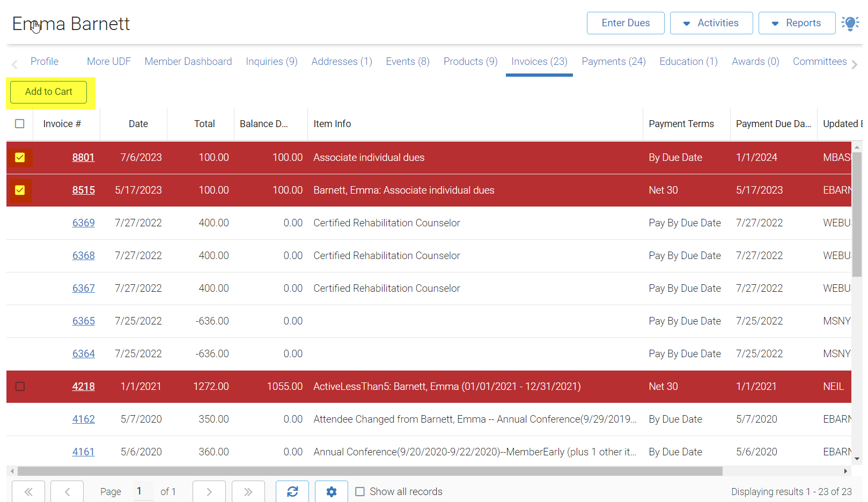Image resolution: width=868 pixels, height=502 pixels.
Task: Sort by Total column header
Action: pos(201,124)
